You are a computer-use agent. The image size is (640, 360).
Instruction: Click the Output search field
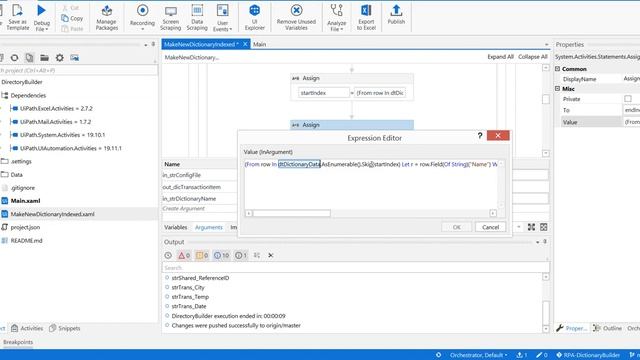point(356,268)
